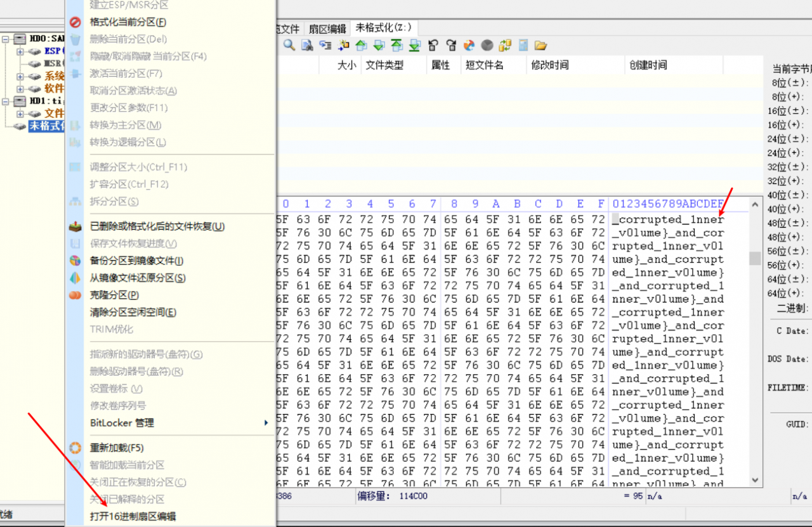Click the icon beside 从镜像文件还原分区
812x527 pixels.
point(75,278)
